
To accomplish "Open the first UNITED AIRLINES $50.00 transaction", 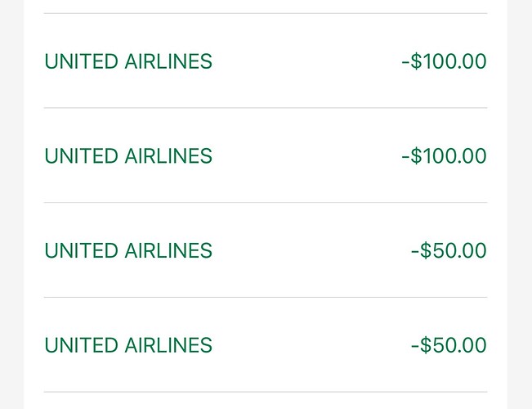I will pos(266,250).
